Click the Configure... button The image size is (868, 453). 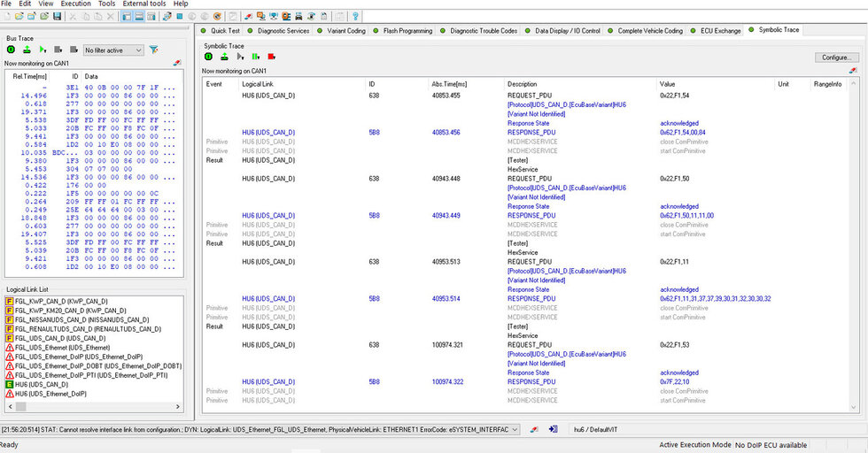835,58
